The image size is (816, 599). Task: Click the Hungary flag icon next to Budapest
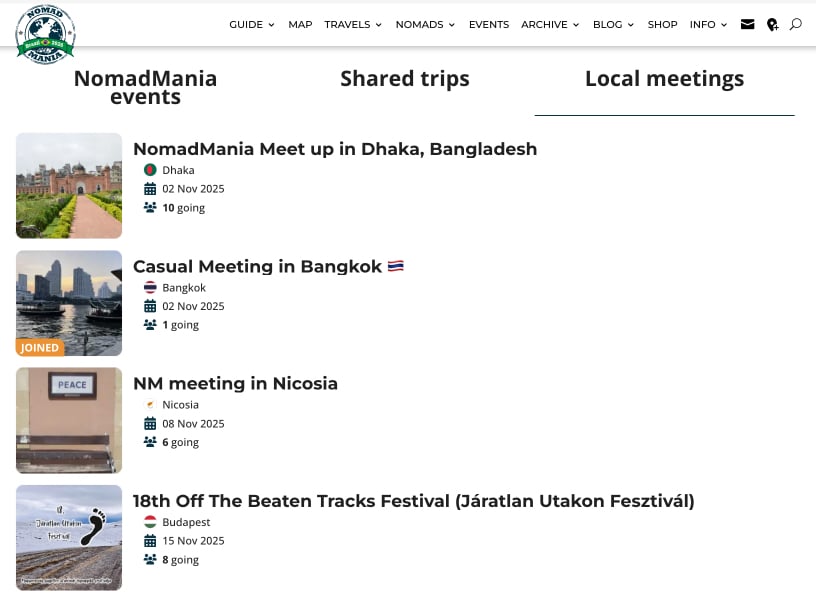coord(150,522)
